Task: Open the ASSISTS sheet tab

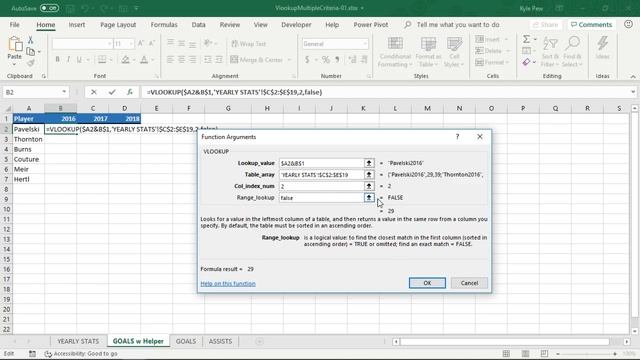Action: point(220,341)
